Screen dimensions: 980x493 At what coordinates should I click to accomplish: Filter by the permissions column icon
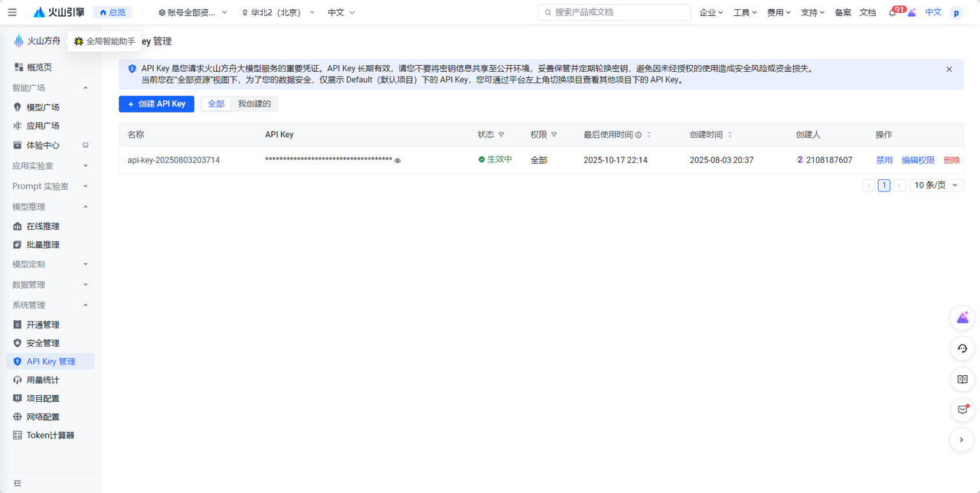[x=554, y=135]
